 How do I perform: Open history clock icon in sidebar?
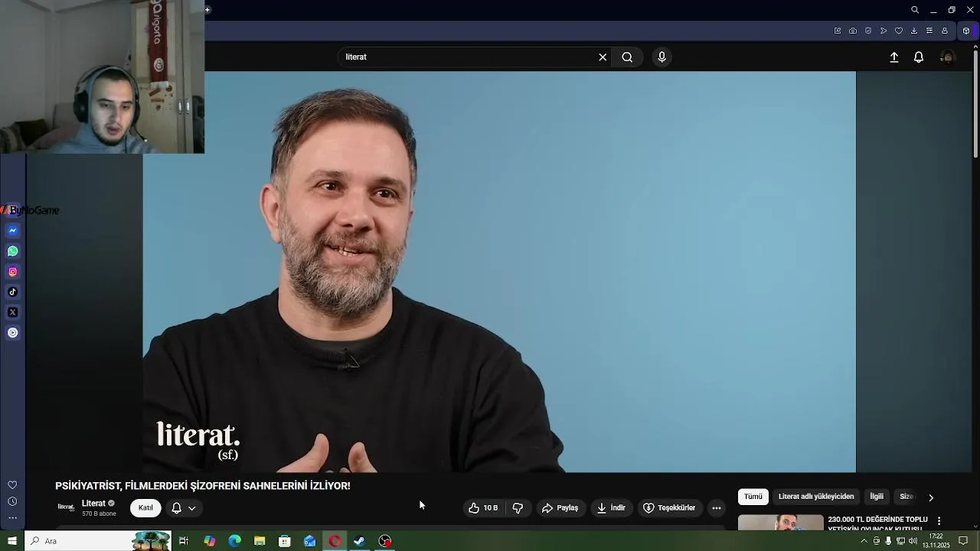click(x=12, y=502)
